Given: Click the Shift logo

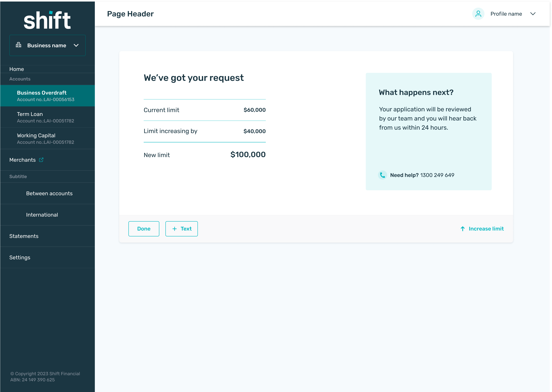Looking at the screenshot, I should click(47, 21).
